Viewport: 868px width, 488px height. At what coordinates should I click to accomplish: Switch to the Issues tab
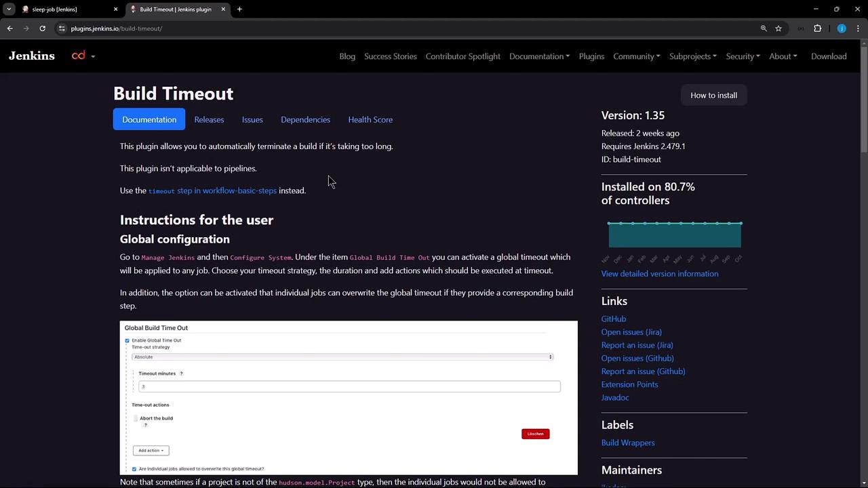pos(252,119)
